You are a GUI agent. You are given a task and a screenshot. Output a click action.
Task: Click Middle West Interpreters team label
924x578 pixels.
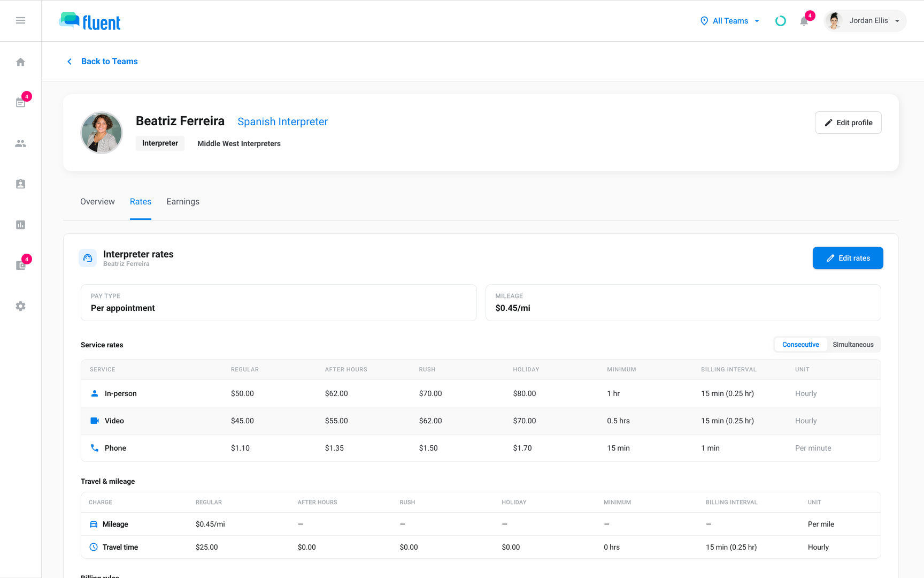click(x=239, y=143)
